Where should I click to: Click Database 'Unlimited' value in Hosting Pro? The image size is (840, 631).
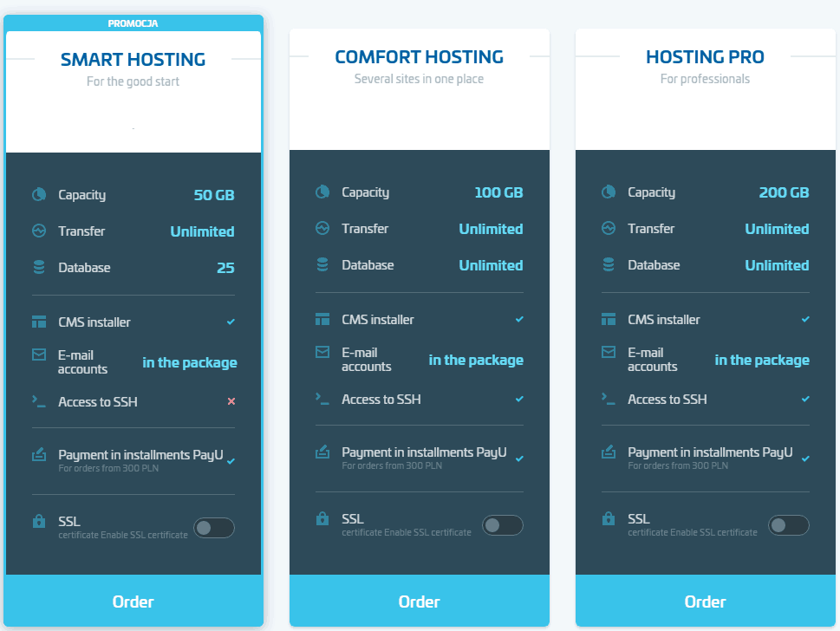click(777, 265)
